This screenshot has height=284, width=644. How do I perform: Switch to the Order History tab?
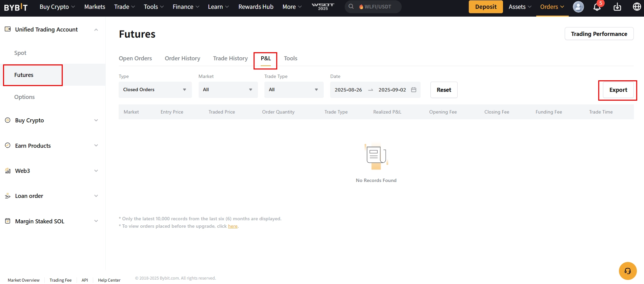(x=182, y=58)
